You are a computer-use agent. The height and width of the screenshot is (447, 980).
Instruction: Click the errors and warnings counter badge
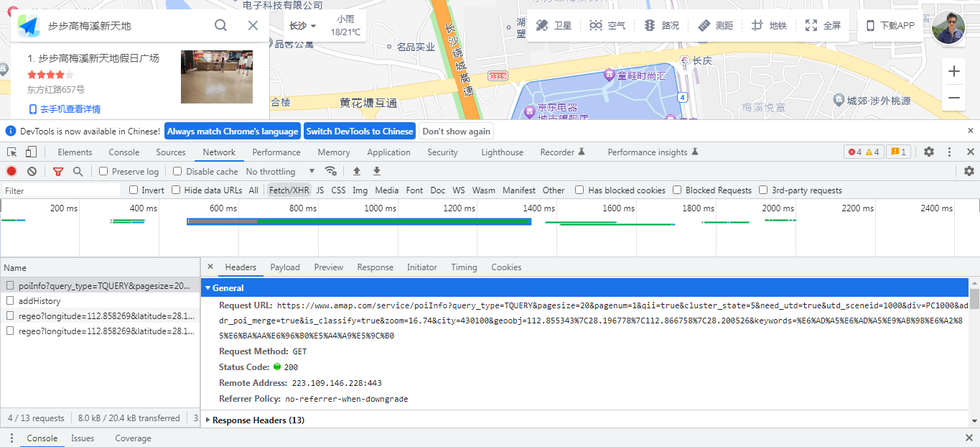(x=864, y=152)
